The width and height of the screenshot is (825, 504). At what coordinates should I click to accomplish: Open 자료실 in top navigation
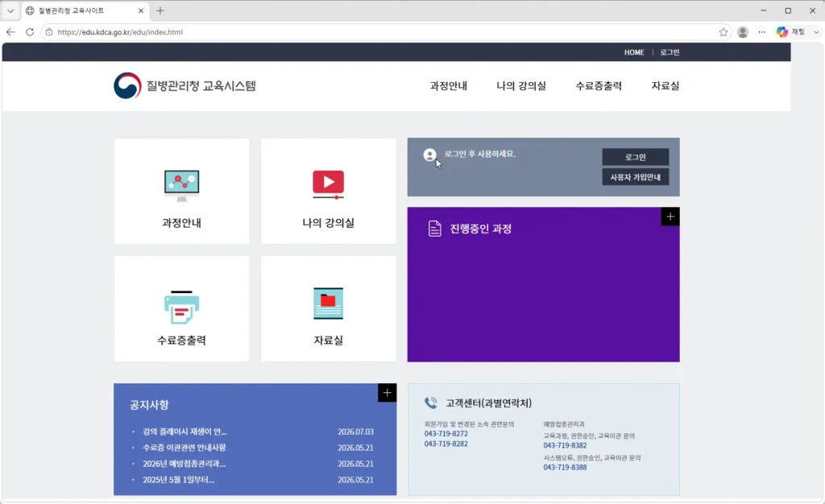(x=665, y=85)
